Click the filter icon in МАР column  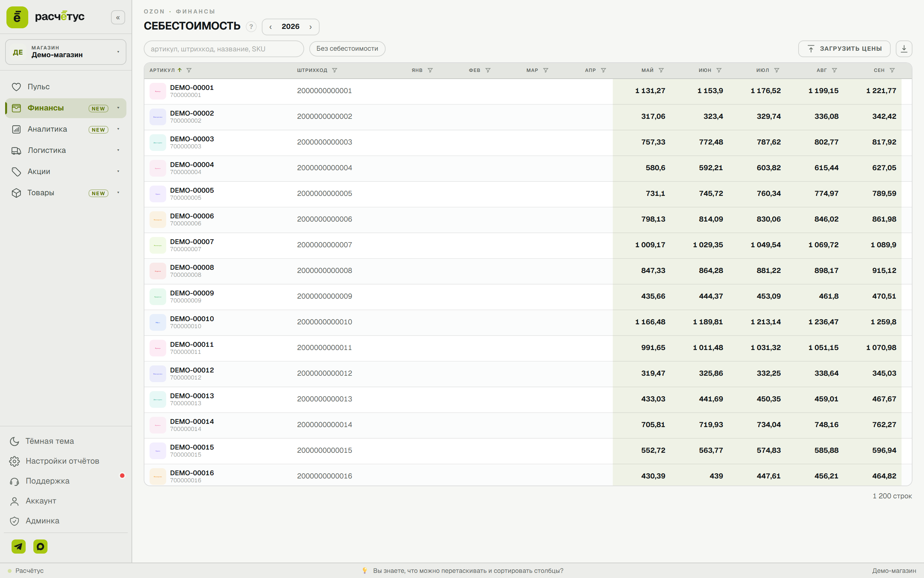point(546,70)
